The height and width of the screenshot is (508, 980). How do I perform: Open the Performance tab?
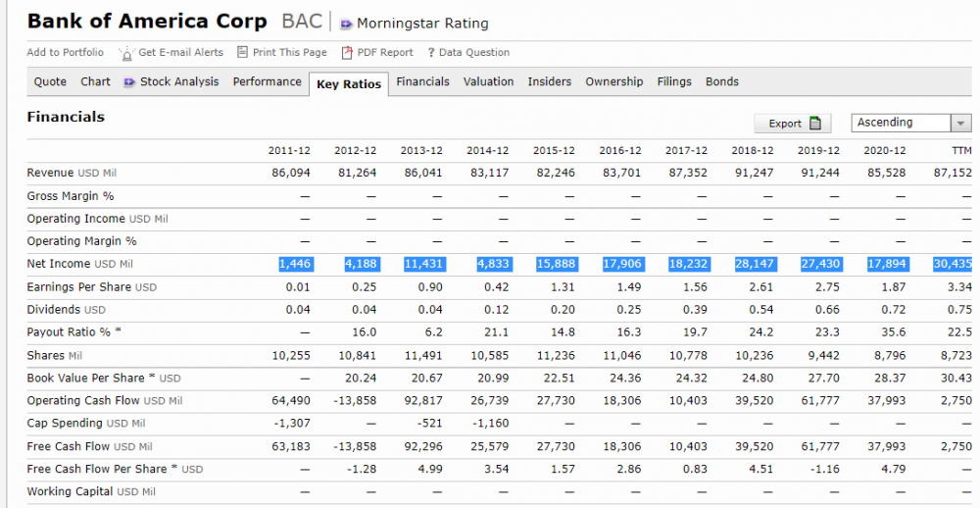coord(267,81)
